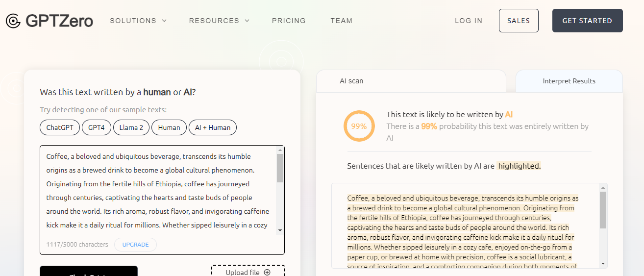Image resolution: width=644 pixels, height=276 pixels.
Task: Open the Team page
Action: 341,21
